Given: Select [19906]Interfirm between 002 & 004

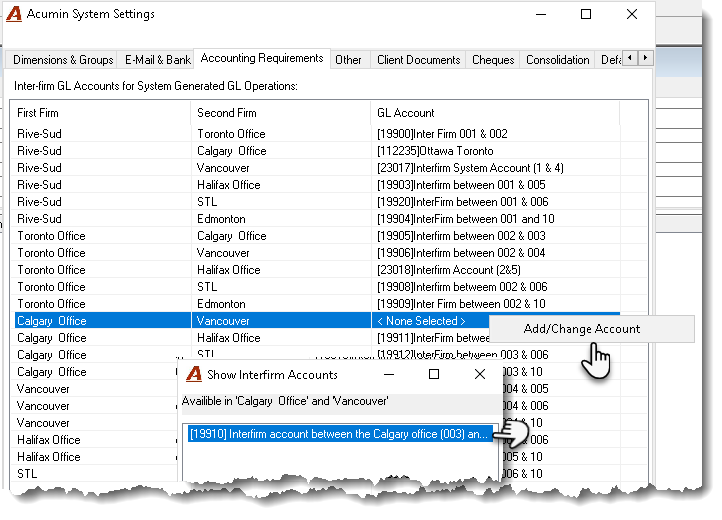Looking at the screenshot, I should pos(461,253).
